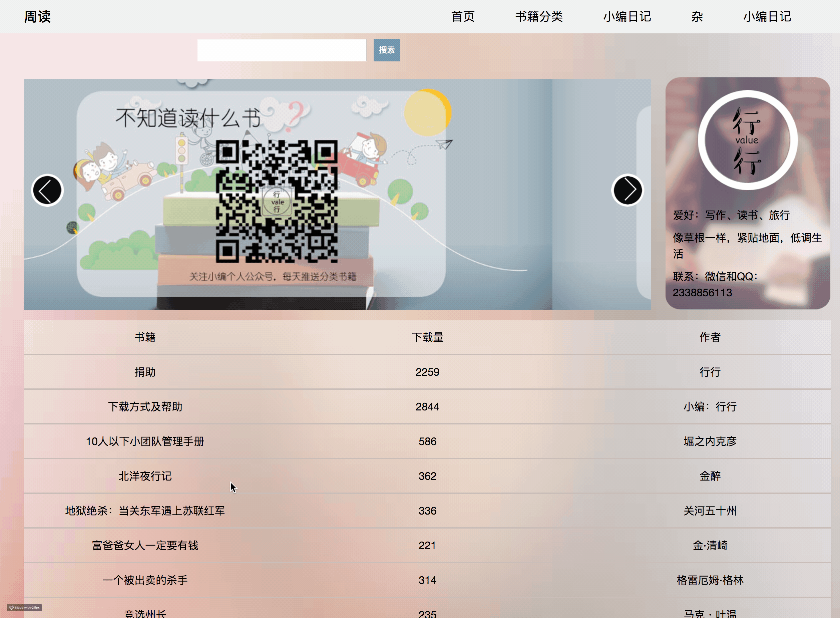Click the circular value avatar logo
Viewport: 840px width, 618px height.
(747, 140)
